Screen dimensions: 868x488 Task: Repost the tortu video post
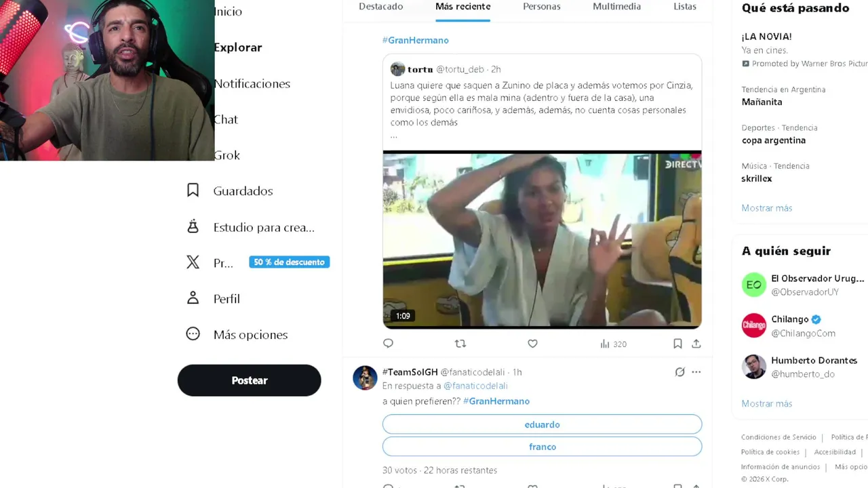[460, 344]
